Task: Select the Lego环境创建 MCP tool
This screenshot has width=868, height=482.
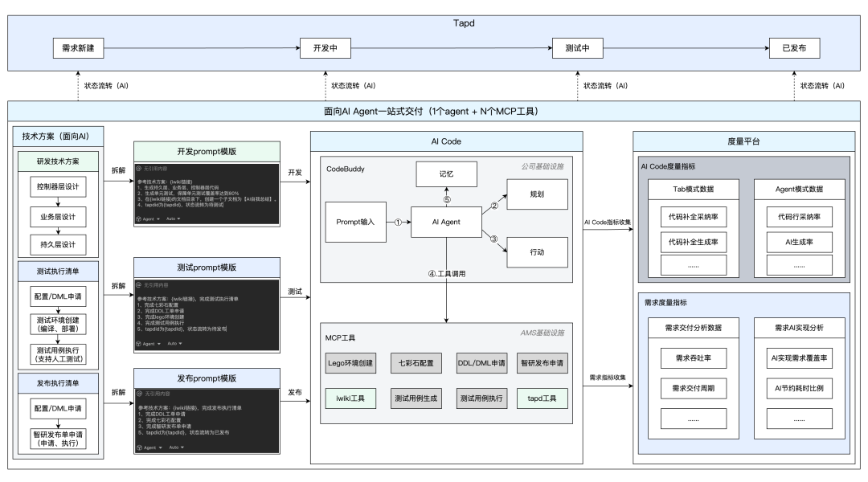Action: pos(350,363)
